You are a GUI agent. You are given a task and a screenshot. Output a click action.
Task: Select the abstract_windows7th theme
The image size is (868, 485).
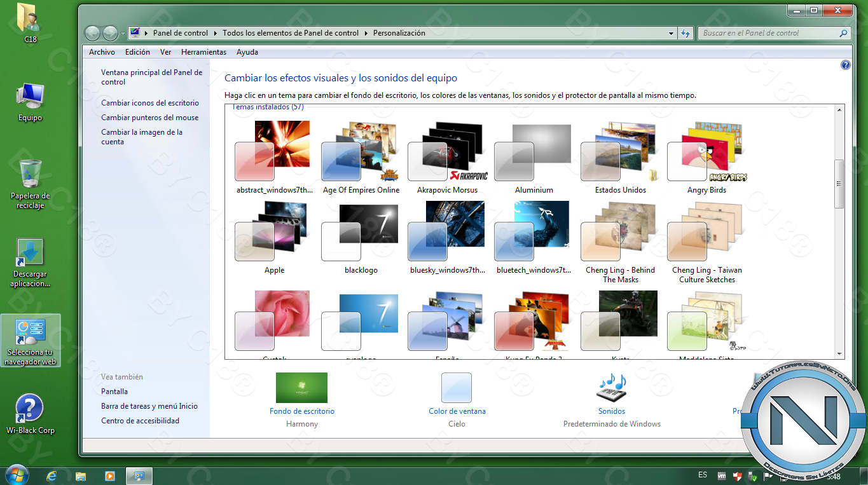point(275,158)
